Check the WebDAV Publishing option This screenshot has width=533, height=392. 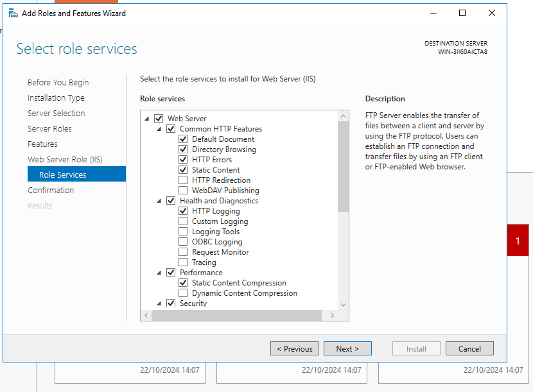click(183, 191)
